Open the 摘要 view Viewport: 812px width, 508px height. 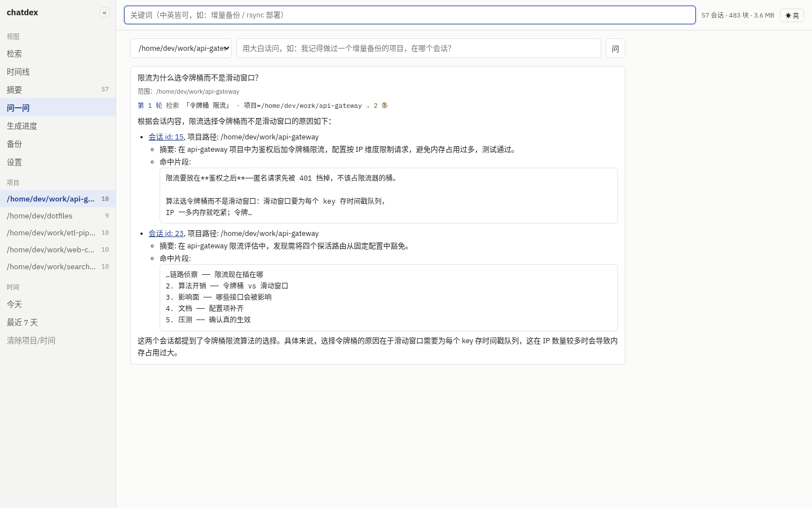pos(58,90)
